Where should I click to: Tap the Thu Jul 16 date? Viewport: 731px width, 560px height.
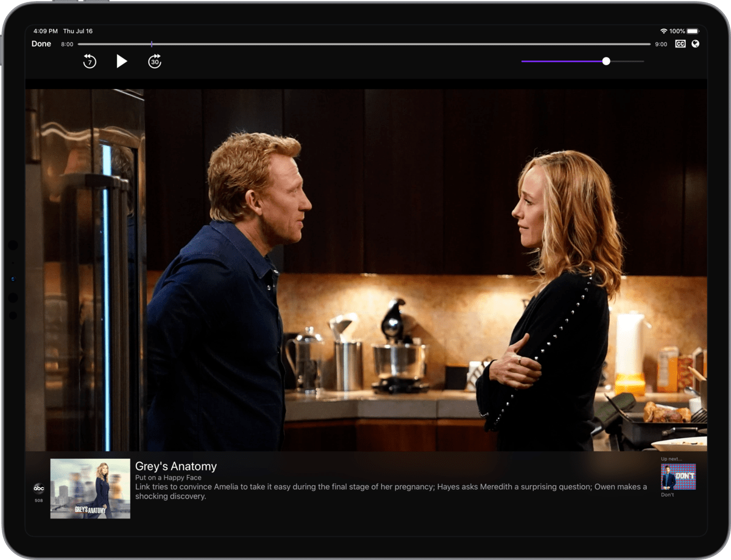click(x=78, y=31)
